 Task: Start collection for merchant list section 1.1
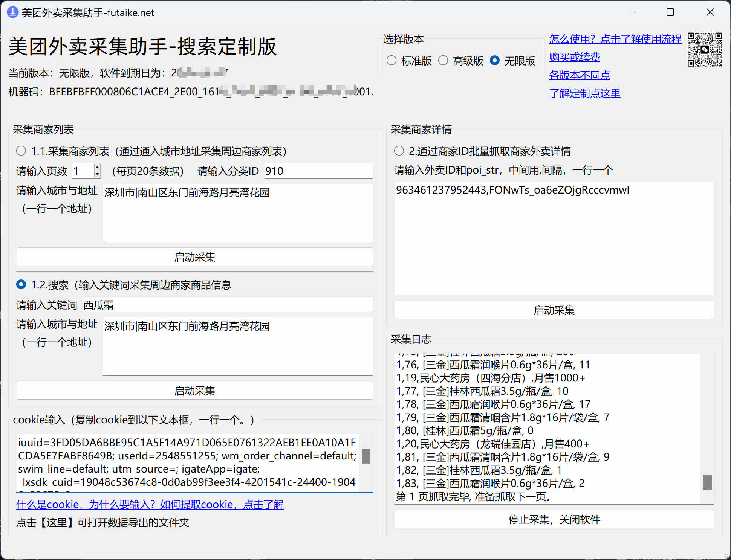[194, 257]
